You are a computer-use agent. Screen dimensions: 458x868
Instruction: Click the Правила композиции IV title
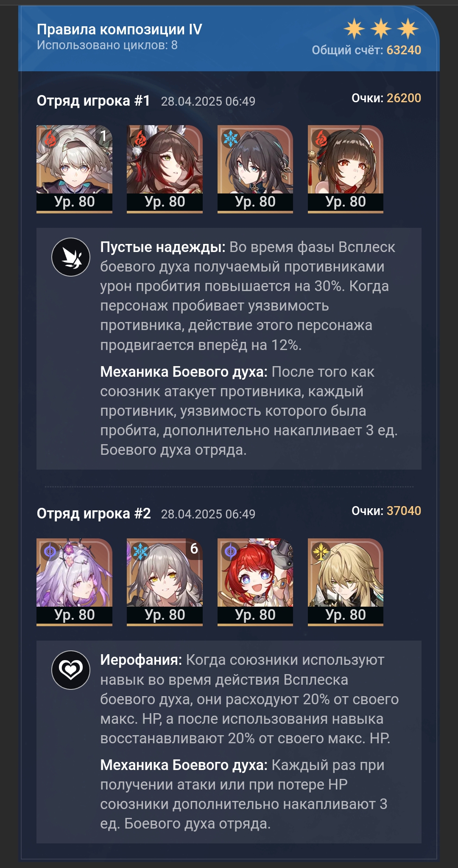coord(120,29)
